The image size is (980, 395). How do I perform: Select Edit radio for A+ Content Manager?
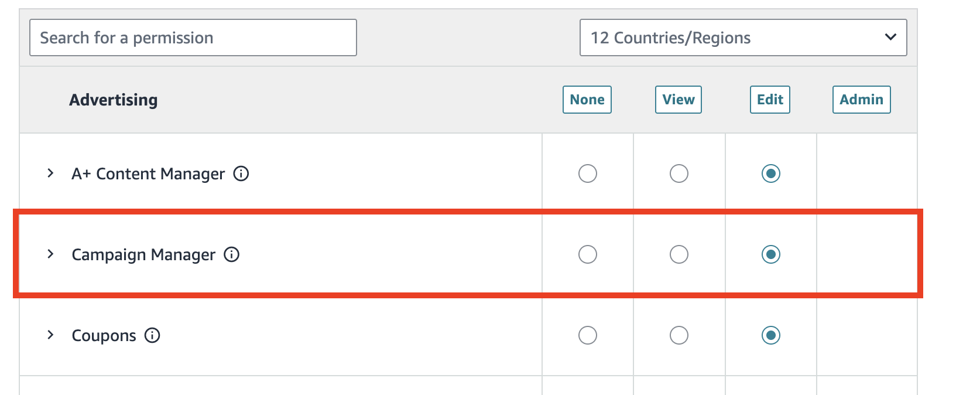point(770,173)
